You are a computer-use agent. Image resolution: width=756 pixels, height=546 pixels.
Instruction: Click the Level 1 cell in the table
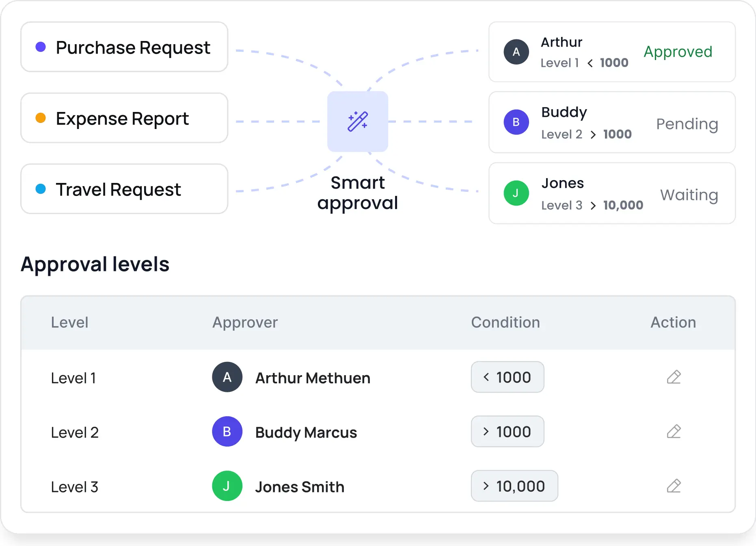pyautogui.click(x=73, y=378)
